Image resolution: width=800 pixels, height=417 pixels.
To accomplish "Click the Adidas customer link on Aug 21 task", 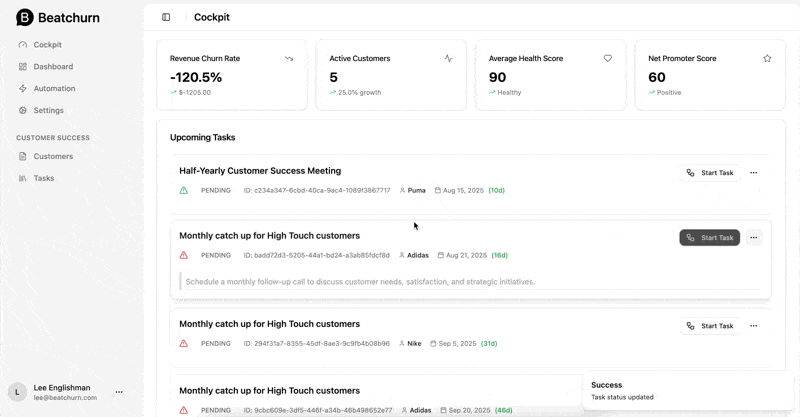I will pos(418,255).
